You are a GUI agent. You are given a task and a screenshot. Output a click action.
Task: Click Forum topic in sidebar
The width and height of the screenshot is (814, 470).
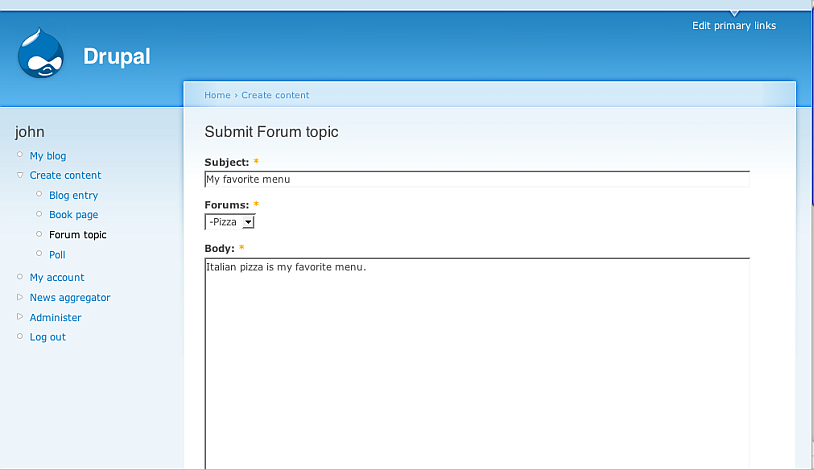click(x=77, y=235)
